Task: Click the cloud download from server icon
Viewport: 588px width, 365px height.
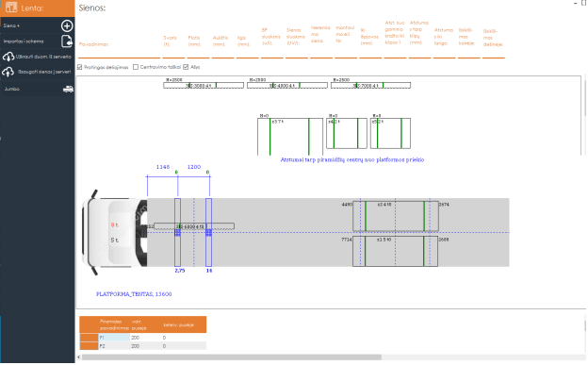Action: pos(8,57)
